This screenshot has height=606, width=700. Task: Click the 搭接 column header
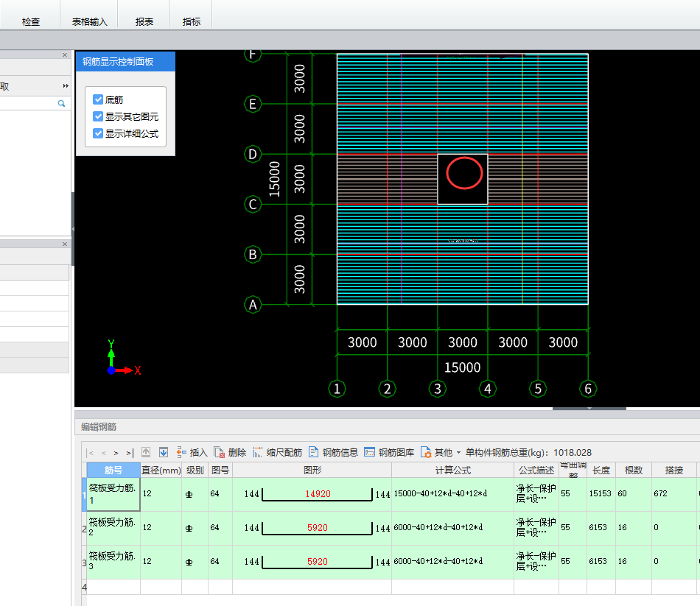tap(673, 470)
